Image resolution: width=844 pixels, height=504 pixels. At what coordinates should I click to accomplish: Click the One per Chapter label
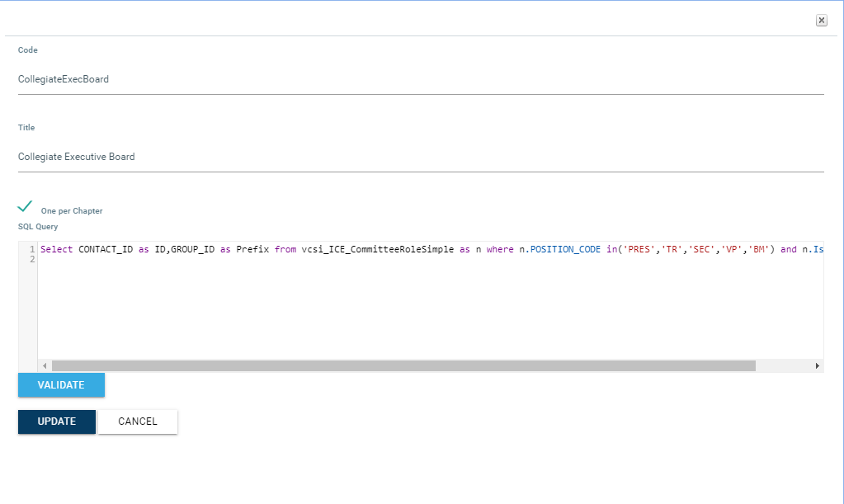click(x=72, y=211)
